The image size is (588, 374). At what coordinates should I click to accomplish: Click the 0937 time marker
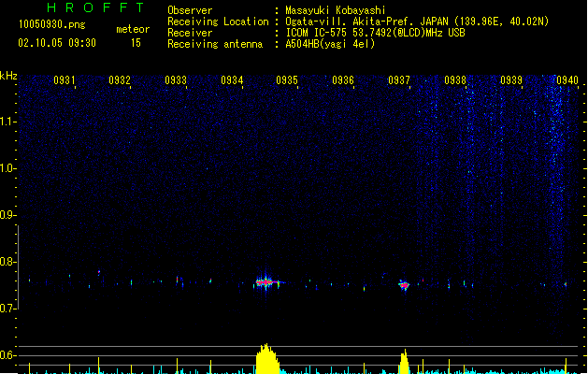point(399,80)
